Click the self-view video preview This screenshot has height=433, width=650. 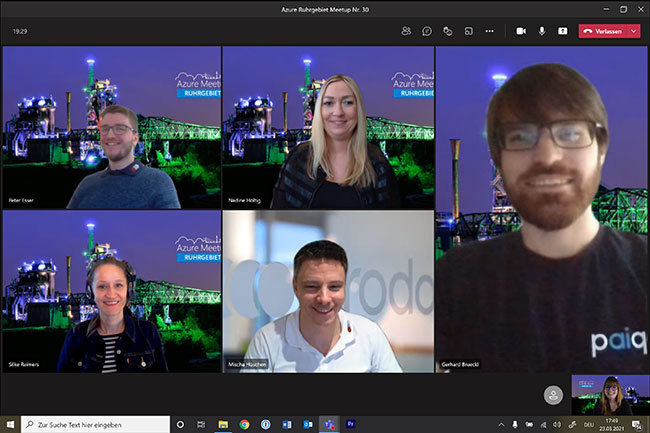610,395
